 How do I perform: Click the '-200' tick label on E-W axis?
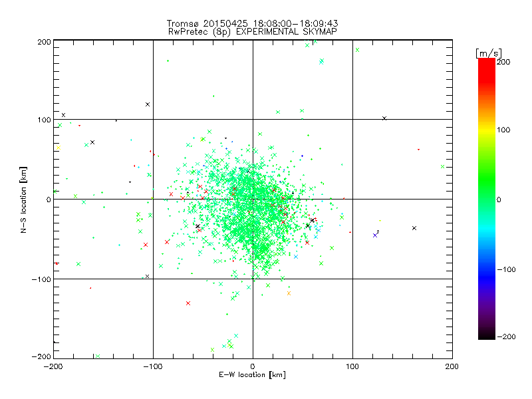click(54, 366)
